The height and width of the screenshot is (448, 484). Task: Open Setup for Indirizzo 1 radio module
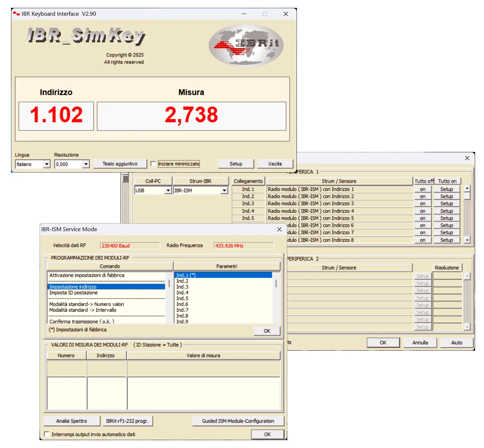pyautogui.click(x=447, y=189)
